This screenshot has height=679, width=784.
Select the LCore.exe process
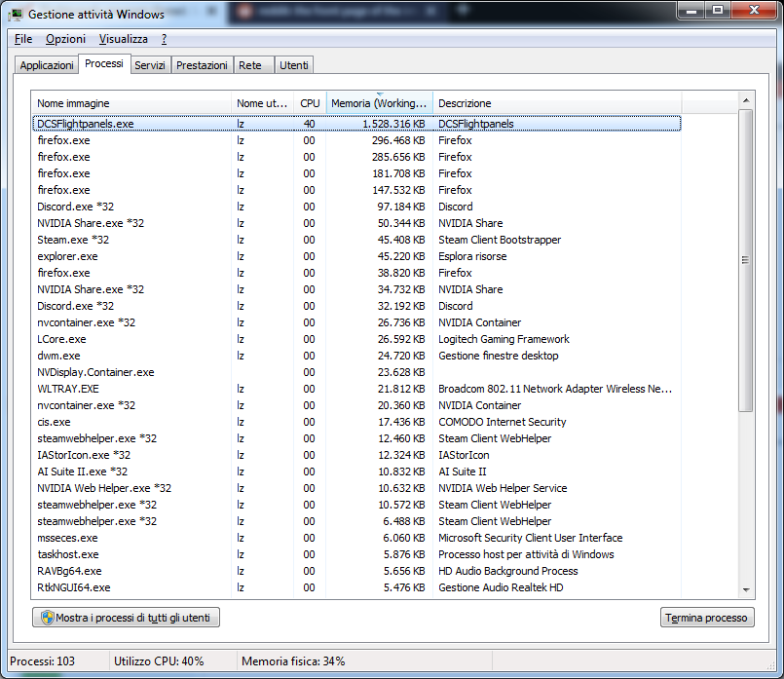tap(356, 339)
